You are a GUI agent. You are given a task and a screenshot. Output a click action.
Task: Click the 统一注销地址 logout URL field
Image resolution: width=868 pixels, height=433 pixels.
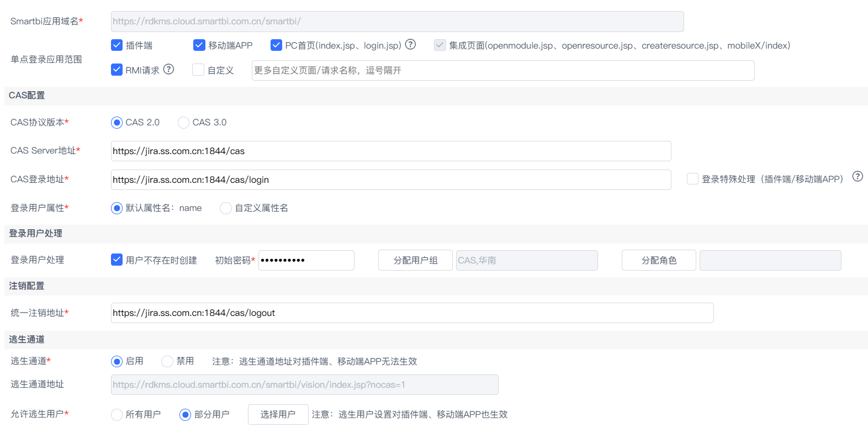412,313
